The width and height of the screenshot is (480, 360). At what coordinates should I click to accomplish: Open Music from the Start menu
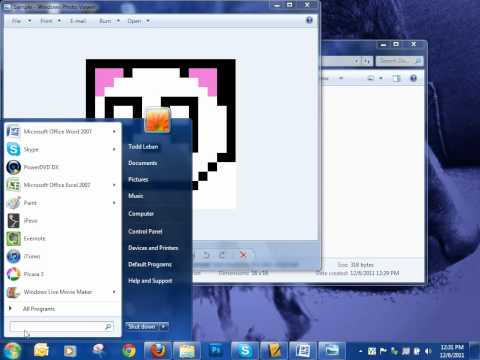(136, 196)
